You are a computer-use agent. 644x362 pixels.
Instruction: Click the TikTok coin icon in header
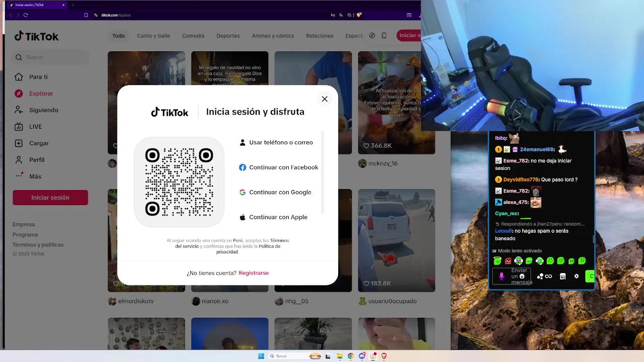click(x=372, y=36)
